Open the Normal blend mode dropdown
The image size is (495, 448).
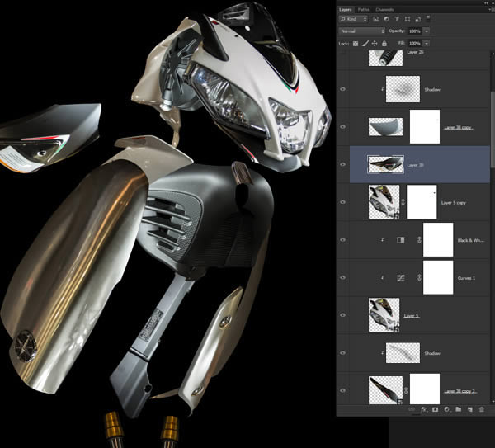click(362, 31)
